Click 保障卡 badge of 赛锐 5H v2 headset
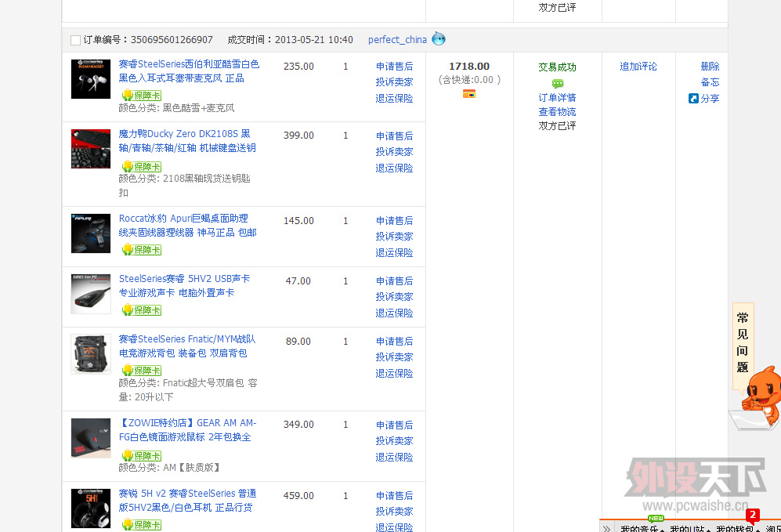The height and width of the screenshot is (532, 781). (x=142, y=524)
